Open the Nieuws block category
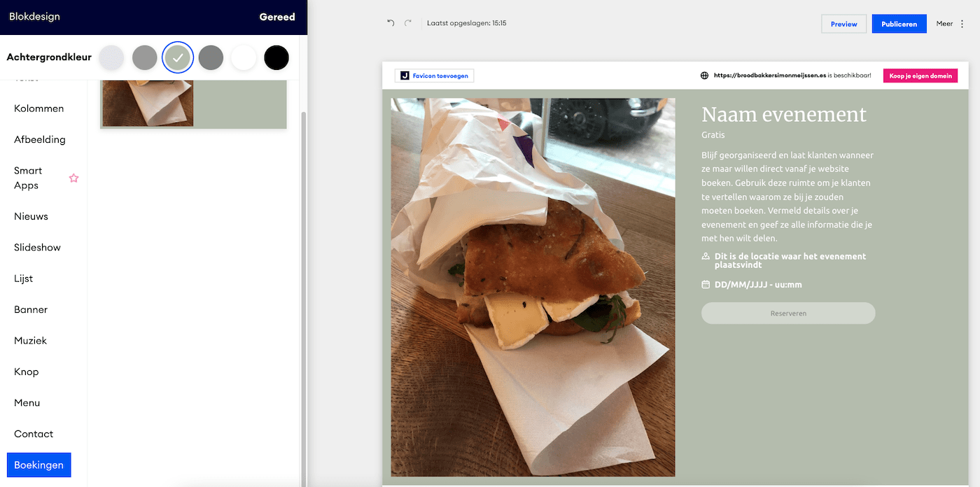The image size is (980, 487). tap(31, 216)
